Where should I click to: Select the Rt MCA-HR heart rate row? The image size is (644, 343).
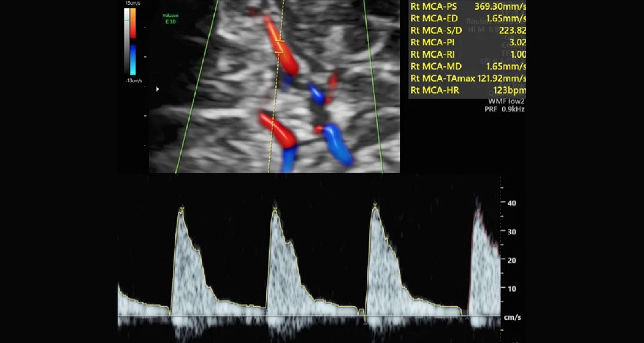(x=468, y=90)
